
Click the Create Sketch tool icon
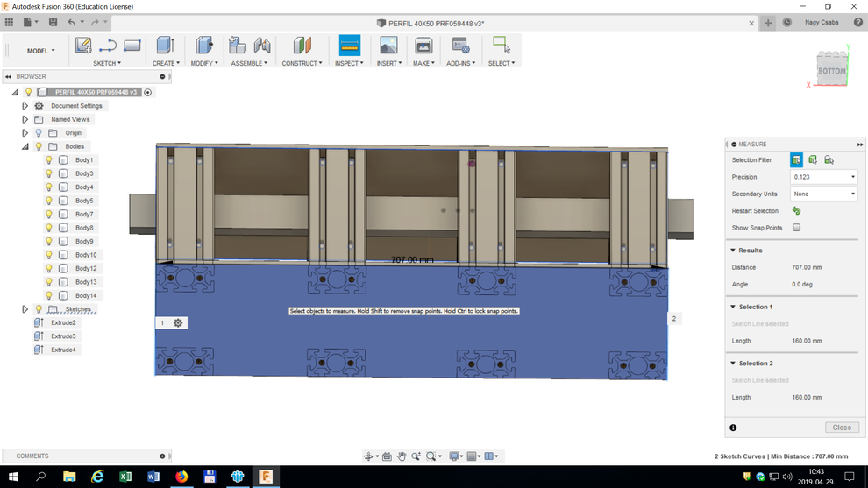tap(83, 46)
